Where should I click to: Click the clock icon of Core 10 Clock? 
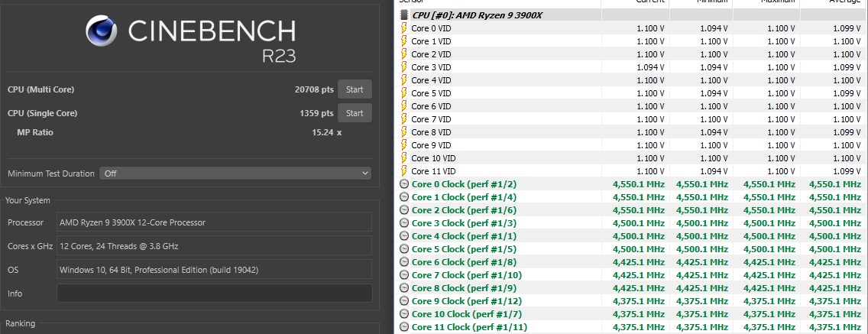[x=404, y=314]
